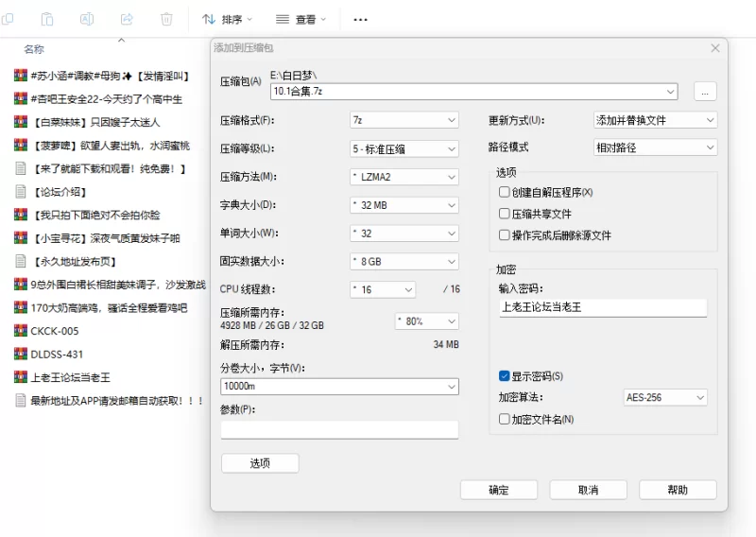Toggle the 显示密码 checkbox
The height and width of the screenshot is (537, 756).
click(x=505, y=376)
